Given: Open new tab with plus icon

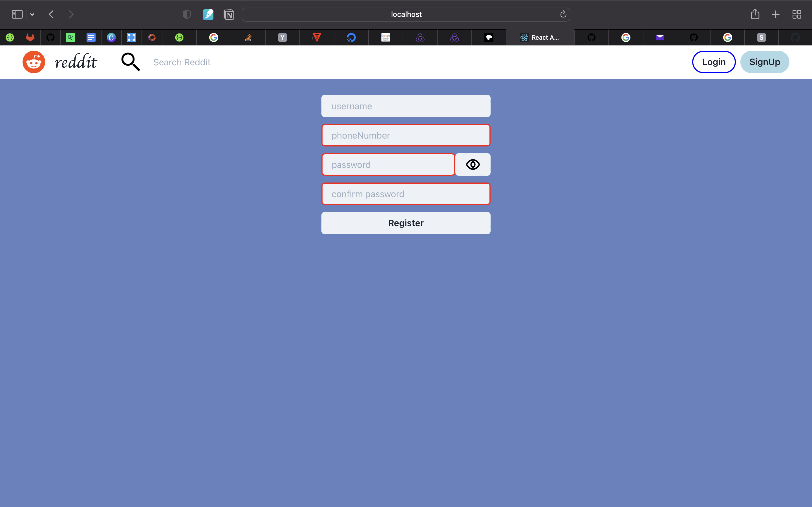Looking at the screenshot, I should (775, 14).
